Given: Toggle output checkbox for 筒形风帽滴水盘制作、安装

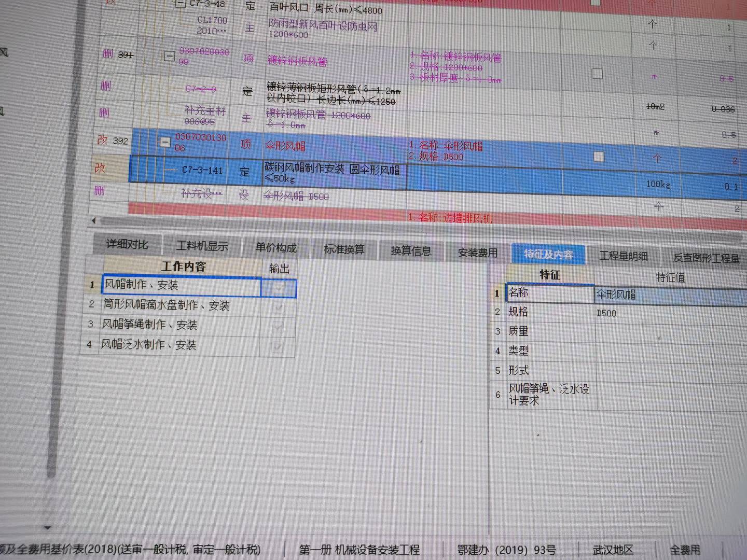Looking at the screenshot, I should (279, 307).
